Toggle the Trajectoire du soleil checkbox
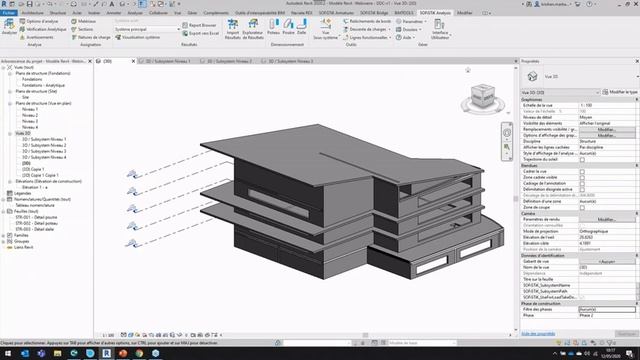 click(x=582, y=160)
